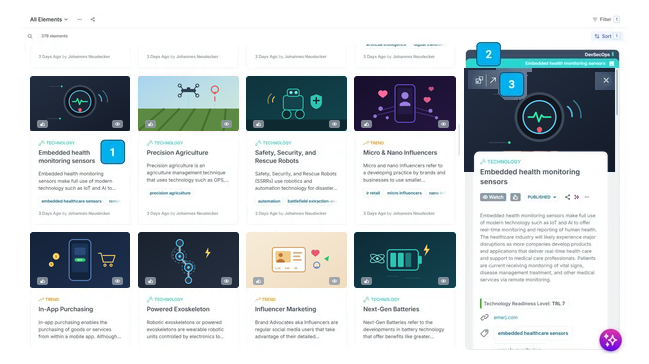Image resolution: width=649 pixels, height=364 pixels.
Task: Open the Micro & Nano Influencers title
Action: coord(400,152)
